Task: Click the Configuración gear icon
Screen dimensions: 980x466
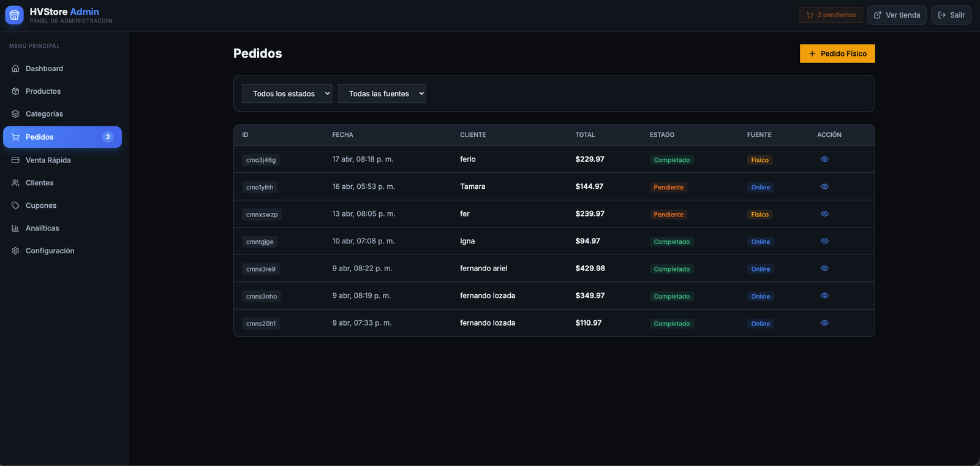Action: (15, 251)
